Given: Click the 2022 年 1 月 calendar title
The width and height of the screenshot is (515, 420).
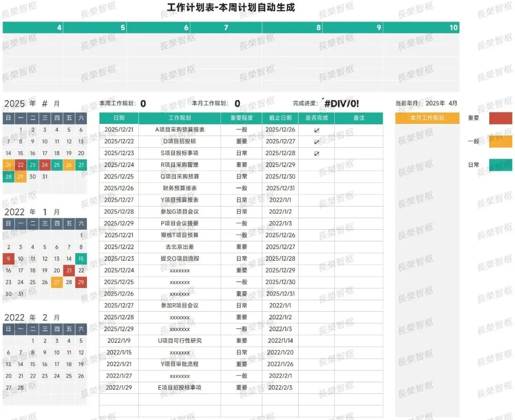Looking at the screenshot, I should click(32, 212).
